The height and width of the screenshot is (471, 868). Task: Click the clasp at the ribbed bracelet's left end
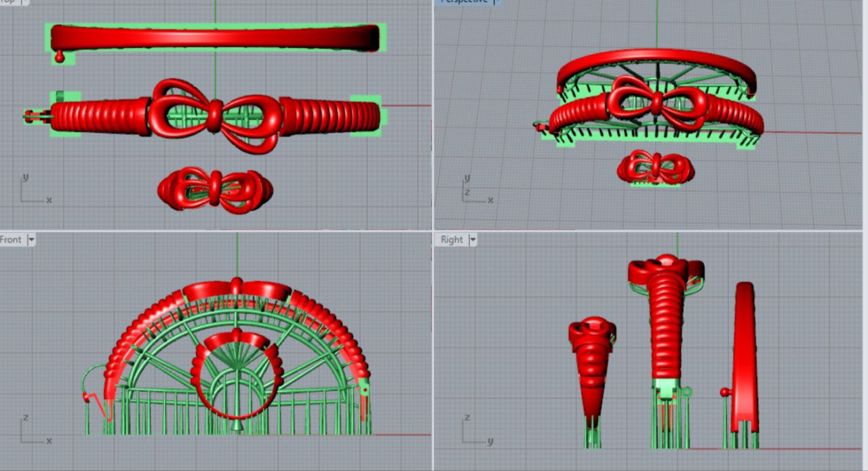[34, 117]
